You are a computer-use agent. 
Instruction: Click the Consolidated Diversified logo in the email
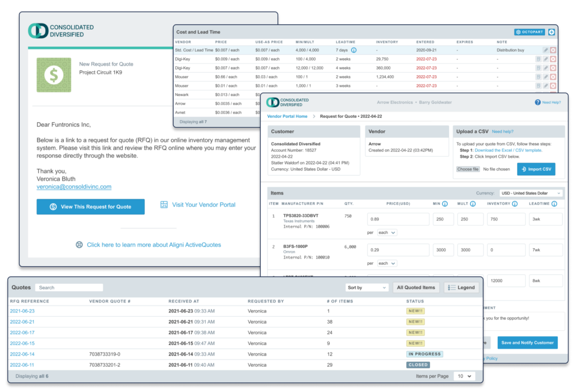[61, 31]
